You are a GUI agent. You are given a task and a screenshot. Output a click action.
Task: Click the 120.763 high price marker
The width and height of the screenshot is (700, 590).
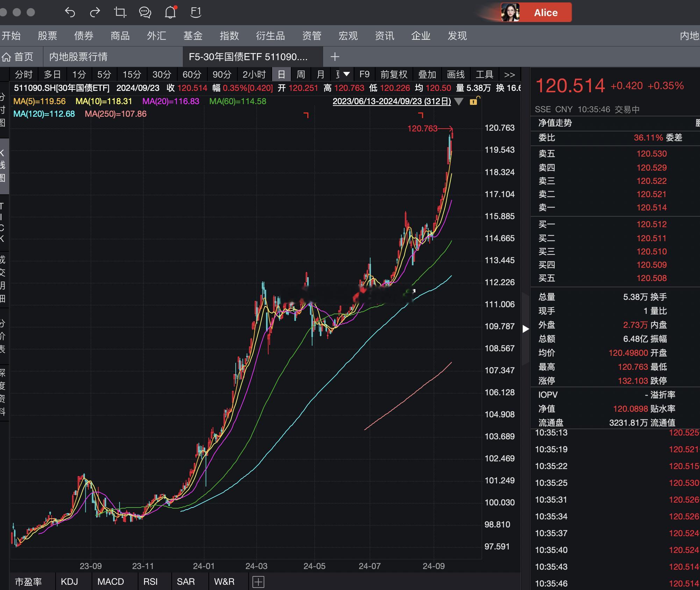422,129
